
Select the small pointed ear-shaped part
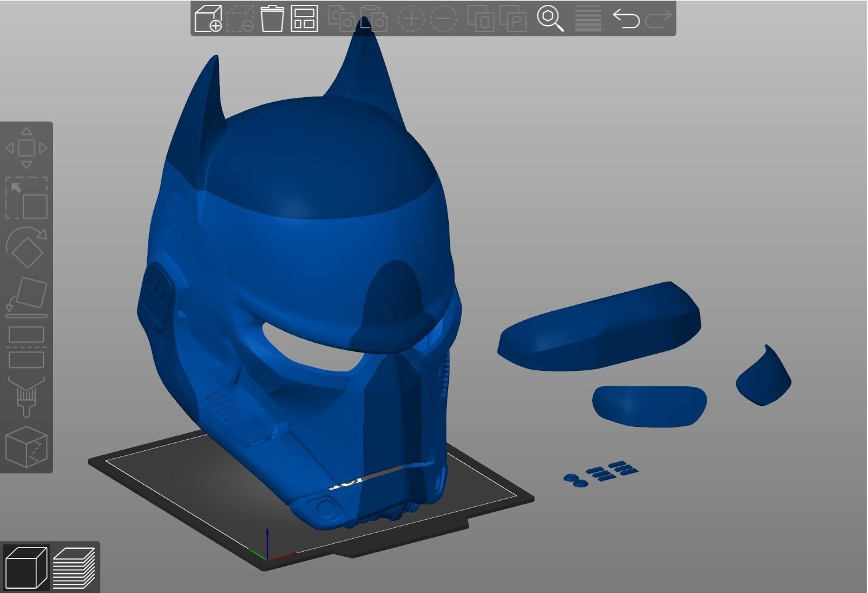click(764, 376)
